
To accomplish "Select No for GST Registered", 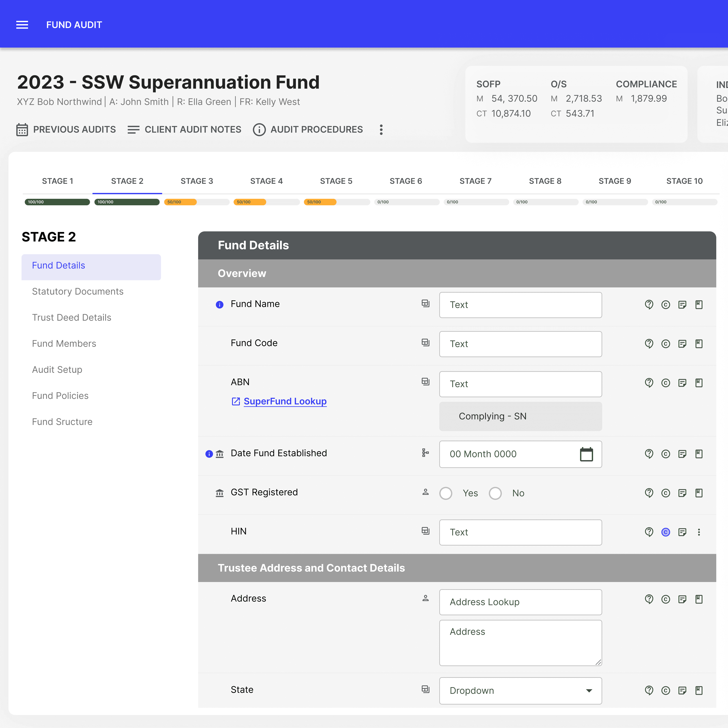I will (x=495, y=493).
